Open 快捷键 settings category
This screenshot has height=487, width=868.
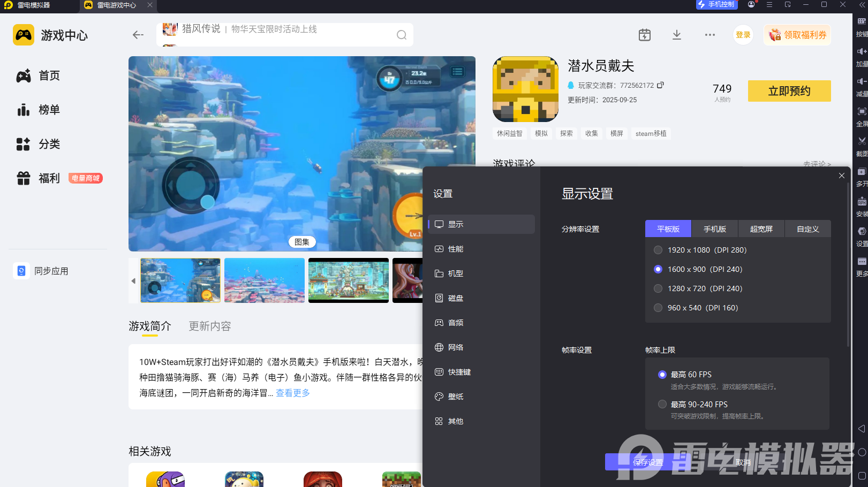481,372
